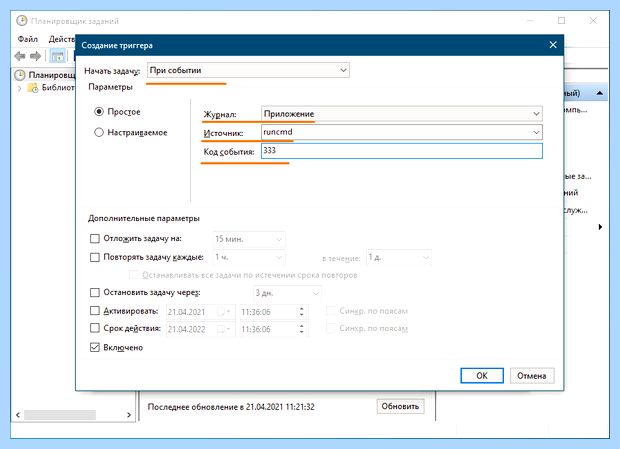Open the Файл menu
Image resolution: width=620 pixels, height=449 pixels.
pyautogui.click(x=28, y=39)
